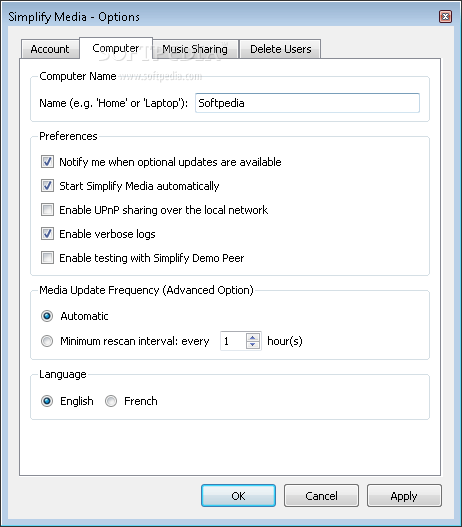Open the Music Sharing tab
Screen dimensions: 462x527
click(195, 49)
